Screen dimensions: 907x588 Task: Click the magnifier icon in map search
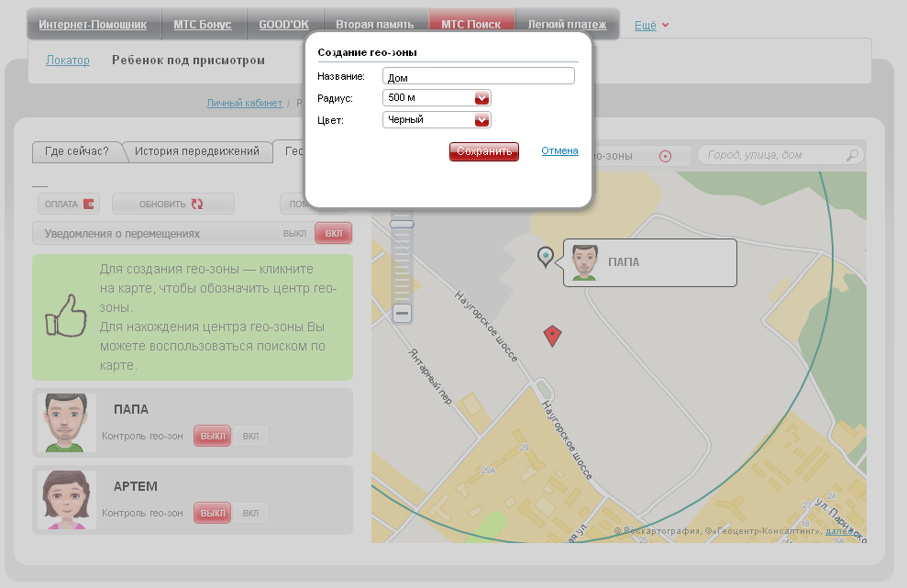(x=851, y=155)
